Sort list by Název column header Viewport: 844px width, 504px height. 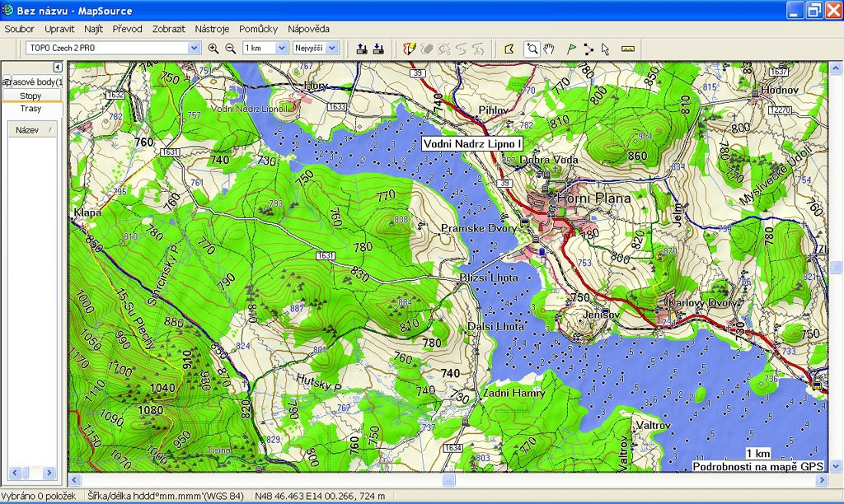pyautogui.click(x=32, y=130)
